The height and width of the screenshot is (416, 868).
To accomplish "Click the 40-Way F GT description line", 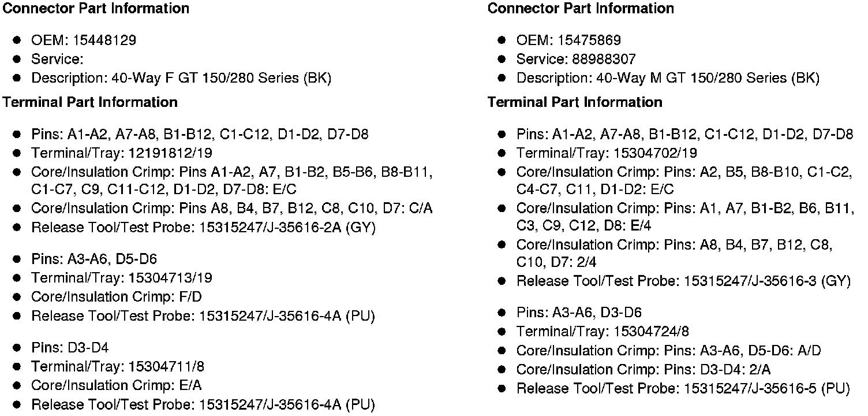I will point(181,79).
